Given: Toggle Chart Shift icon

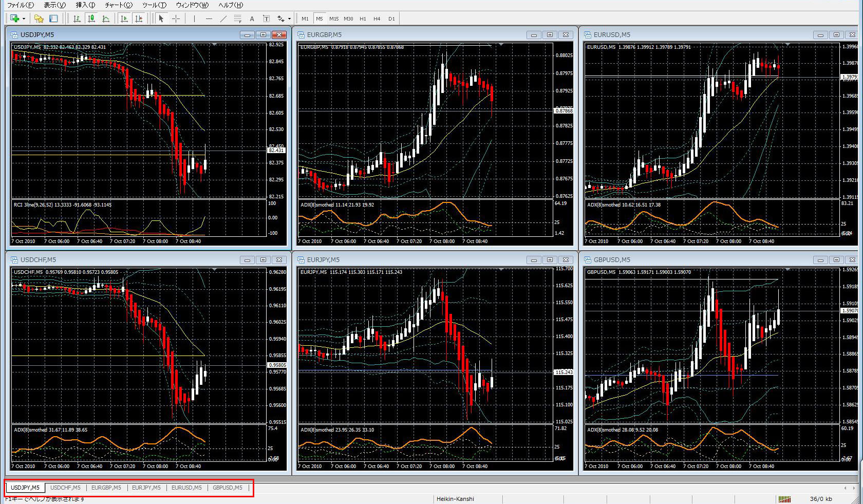Looking at the screenshot, I should click(x=139, y=18).
